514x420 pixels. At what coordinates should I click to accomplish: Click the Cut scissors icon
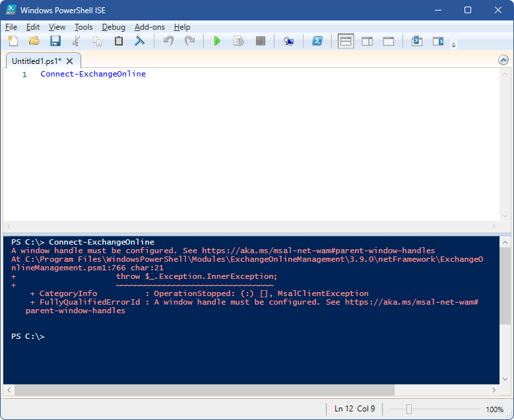click(76, 41)
